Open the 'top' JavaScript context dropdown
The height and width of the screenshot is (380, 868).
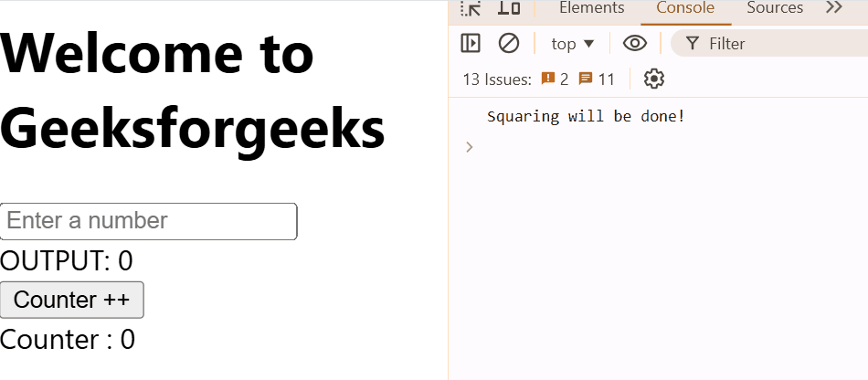pos(572,43)
